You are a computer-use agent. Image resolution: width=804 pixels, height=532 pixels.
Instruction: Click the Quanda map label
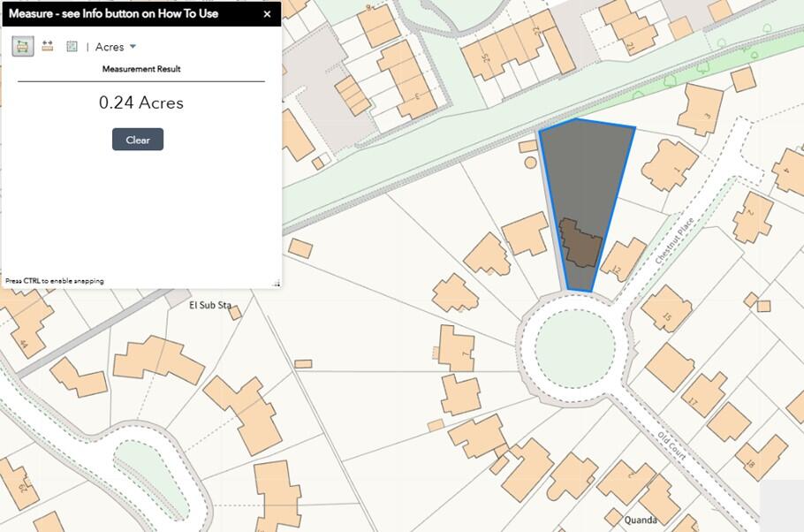641,520
